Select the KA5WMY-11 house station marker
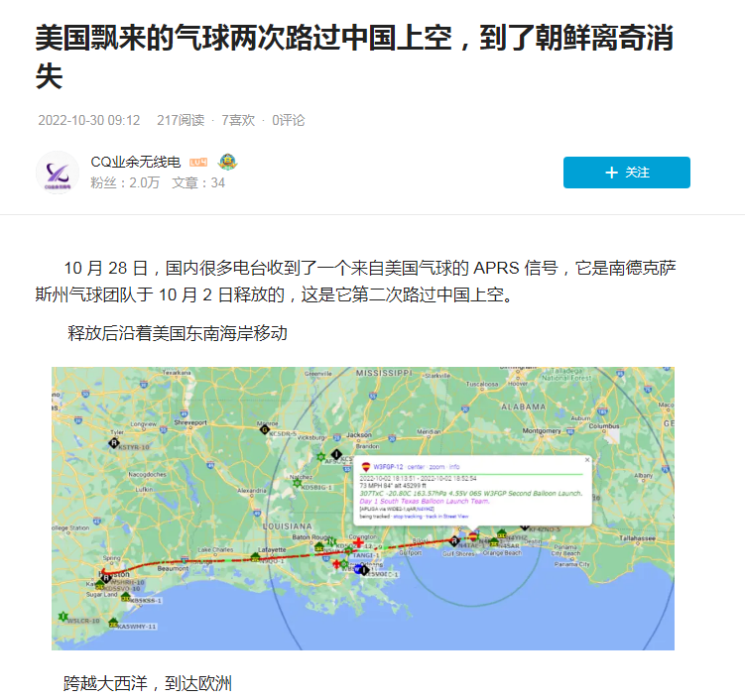 coord(113,623)
